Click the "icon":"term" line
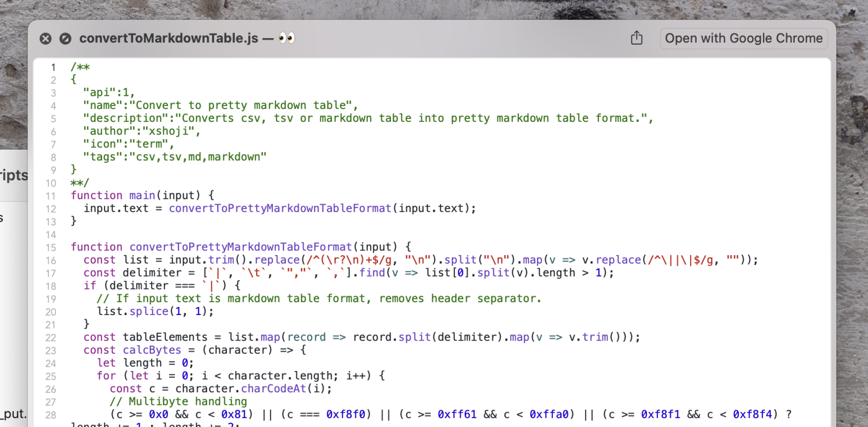The height and width of the screenshot is (427, 868). coord(129,144)
